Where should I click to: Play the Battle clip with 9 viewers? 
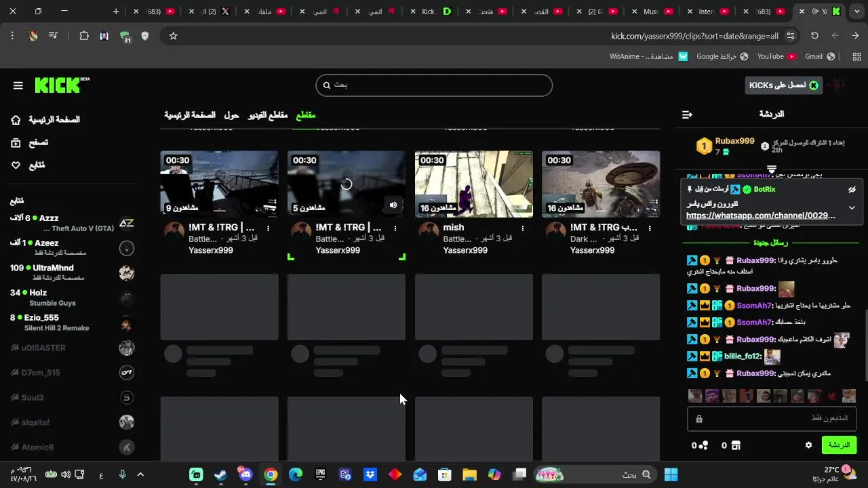tap(219, 184)
